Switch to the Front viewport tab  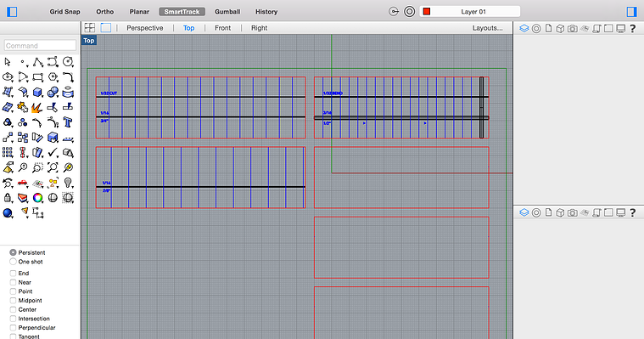pyautogui.click(x=222, y=28)
